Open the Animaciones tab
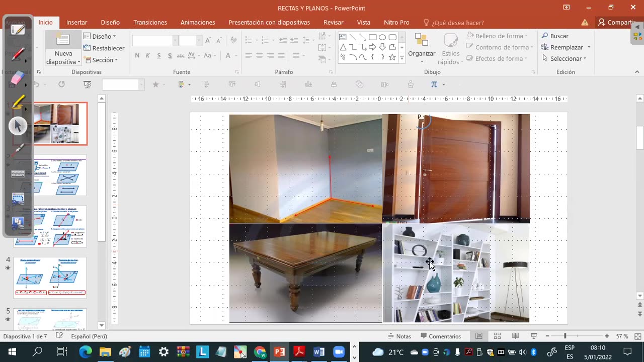The image size is (644, 362). [198, 23]
